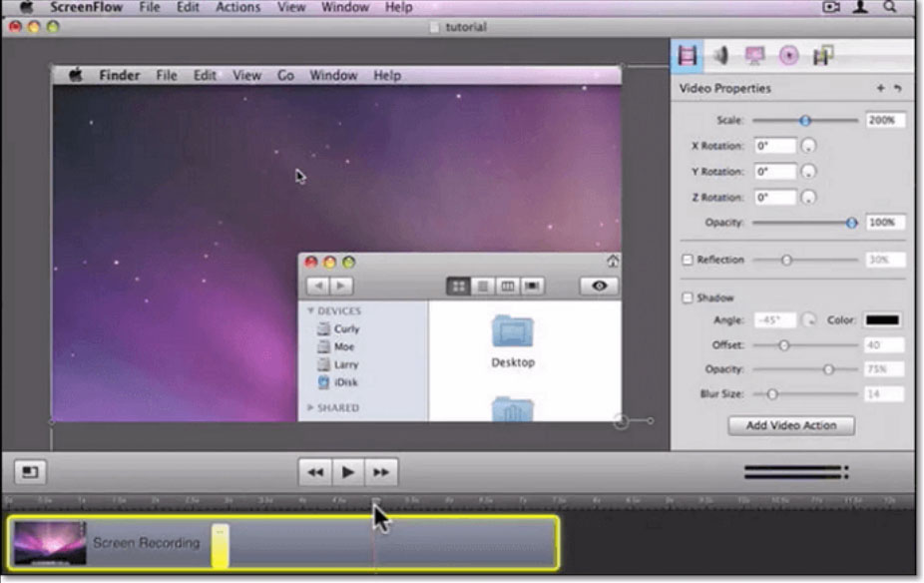Play the video preview

pyautogui.click(x=347, y=471)
